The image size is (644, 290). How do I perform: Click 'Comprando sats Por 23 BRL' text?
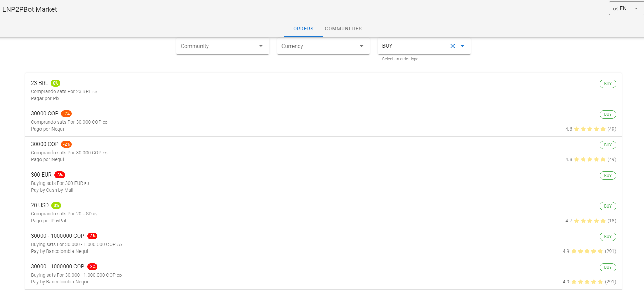61,91
